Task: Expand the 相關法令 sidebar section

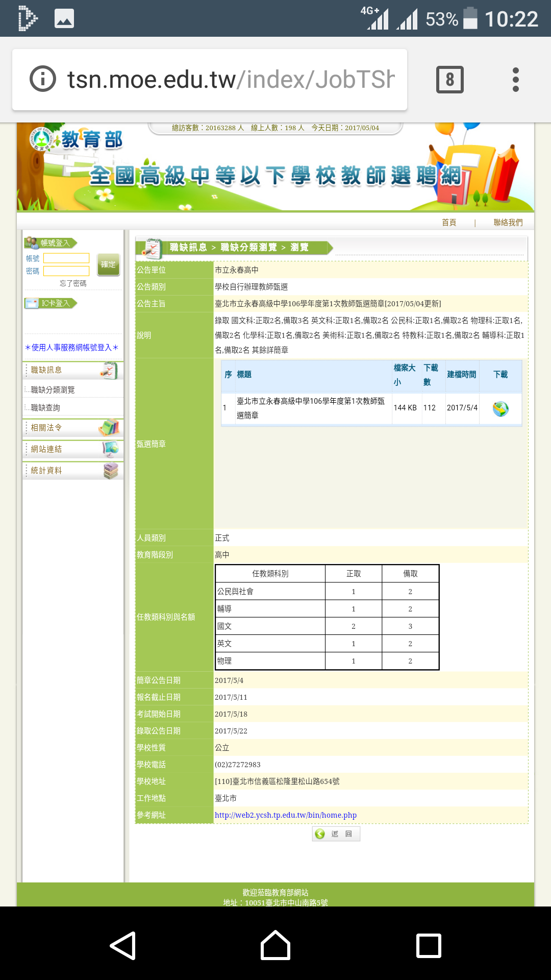Action: tap(73, 428)
